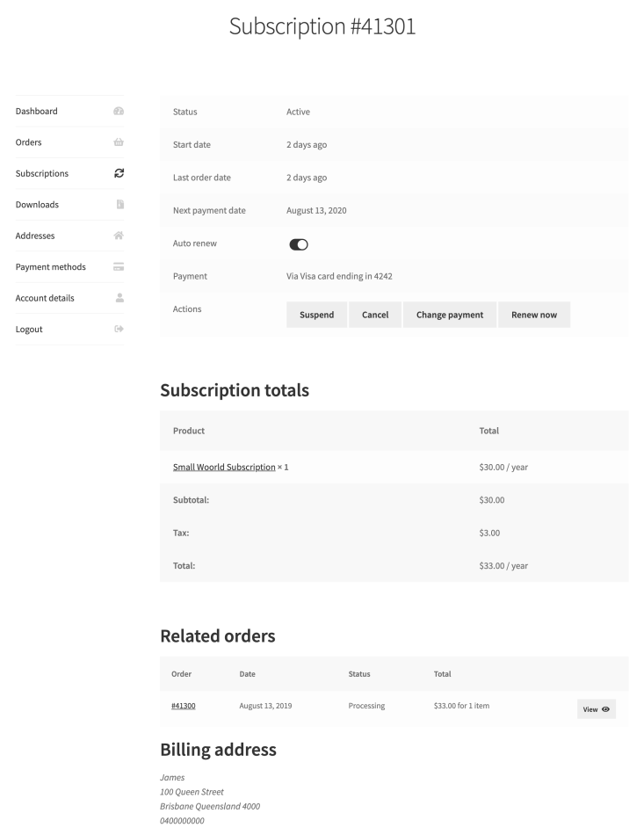This screenshot has width=644, height=835.
Task: Click the Subscriptions refresh arrows icon
Action: pyautogui.click(x=119, y=173)
